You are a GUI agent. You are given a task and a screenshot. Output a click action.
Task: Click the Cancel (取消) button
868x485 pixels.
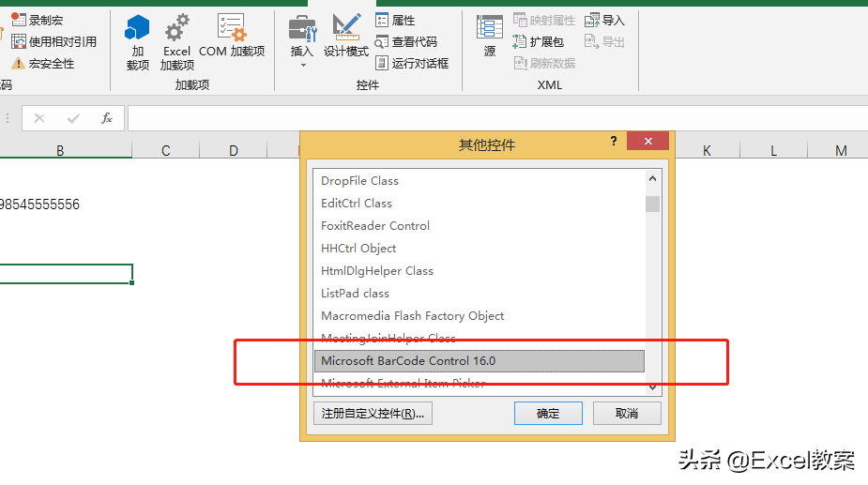(627, 414)
